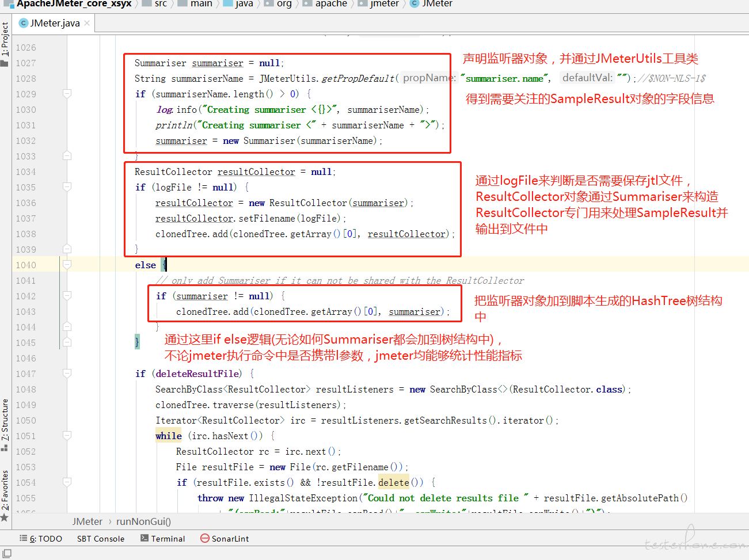Click the org breadcrumb in navigation bar
This screenshot has width=749, height=560.
284,4
